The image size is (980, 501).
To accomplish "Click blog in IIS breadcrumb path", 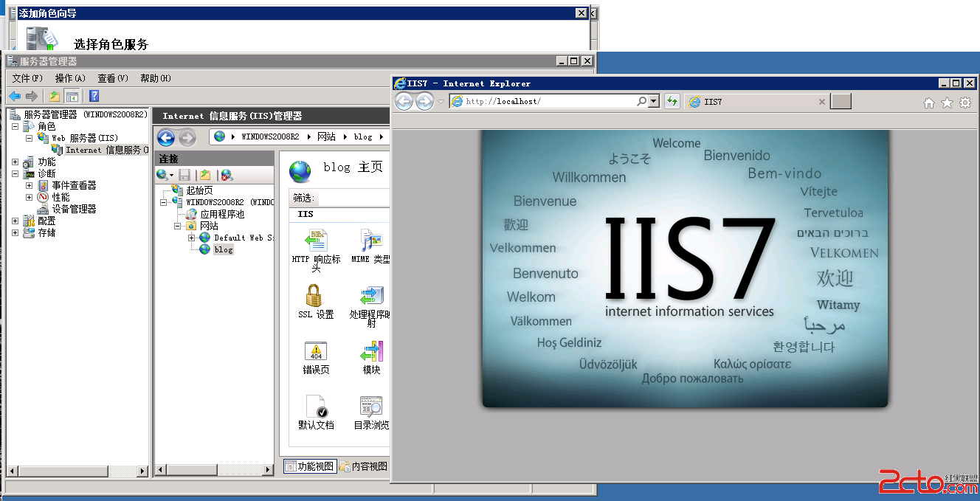I will click(363, 137).
